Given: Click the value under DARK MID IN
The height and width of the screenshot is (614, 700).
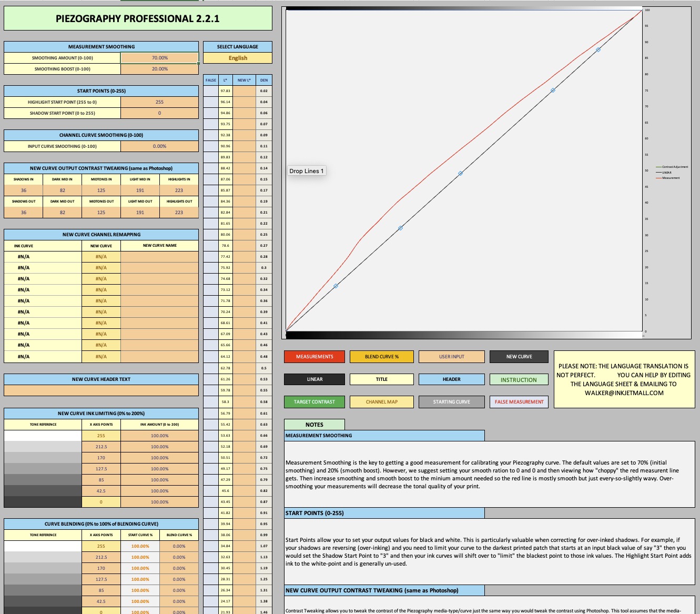Looking at the screenshot, I should (63, 190).
